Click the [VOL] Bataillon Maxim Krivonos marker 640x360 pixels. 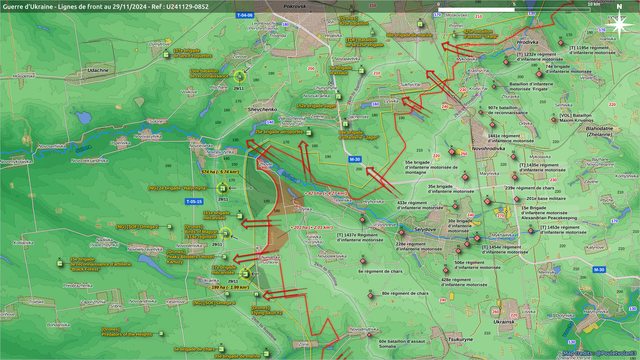[x=553, y=120]
